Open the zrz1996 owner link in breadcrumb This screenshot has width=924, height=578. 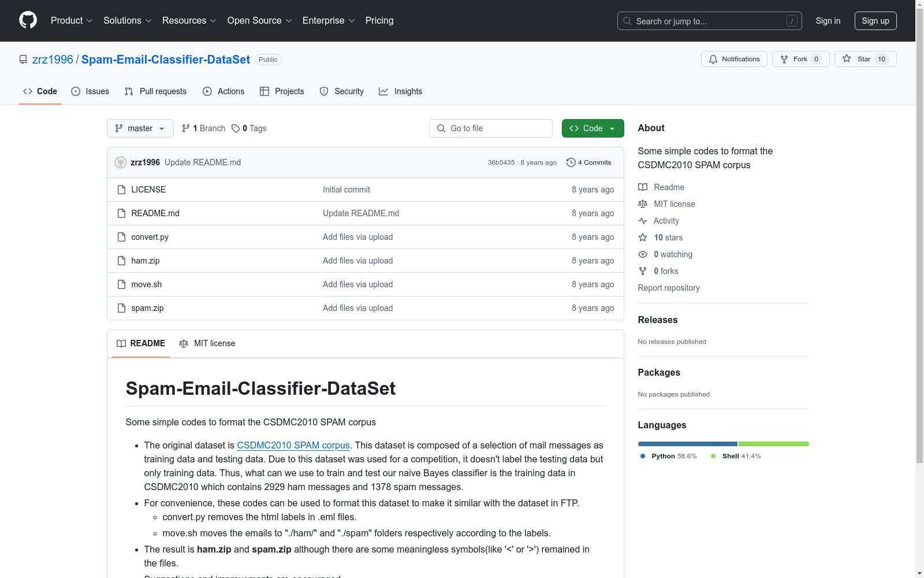coord(53,60)
